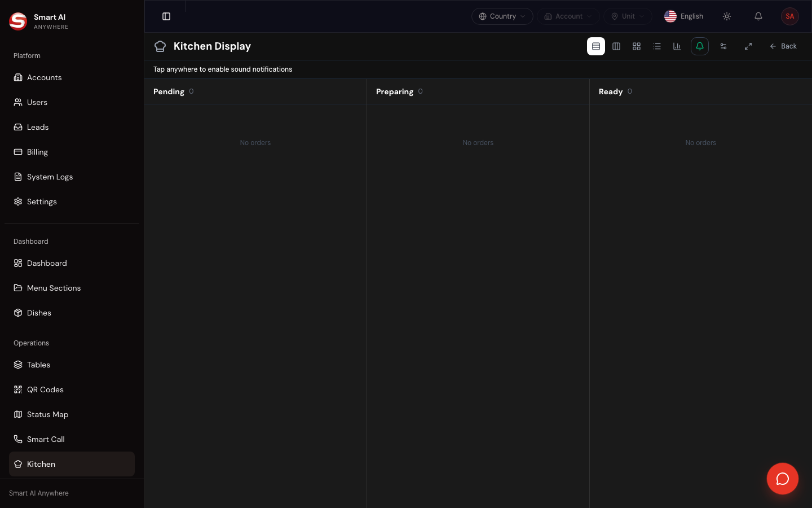Open System Logs in the sidebar
Image resolution: width=812 pixels, height=508 pixels.
(x=72, y=177)
